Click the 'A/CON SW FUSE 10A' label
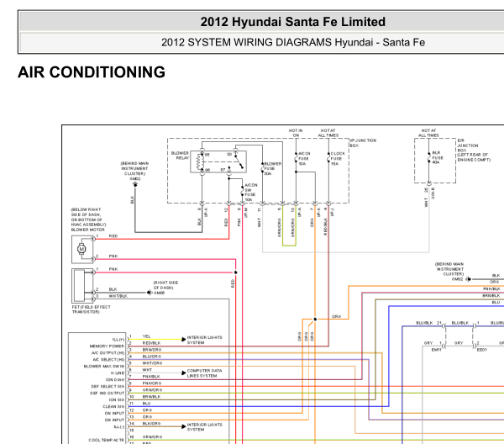This screenshot has width=504, height=444. tap(250, 193)
